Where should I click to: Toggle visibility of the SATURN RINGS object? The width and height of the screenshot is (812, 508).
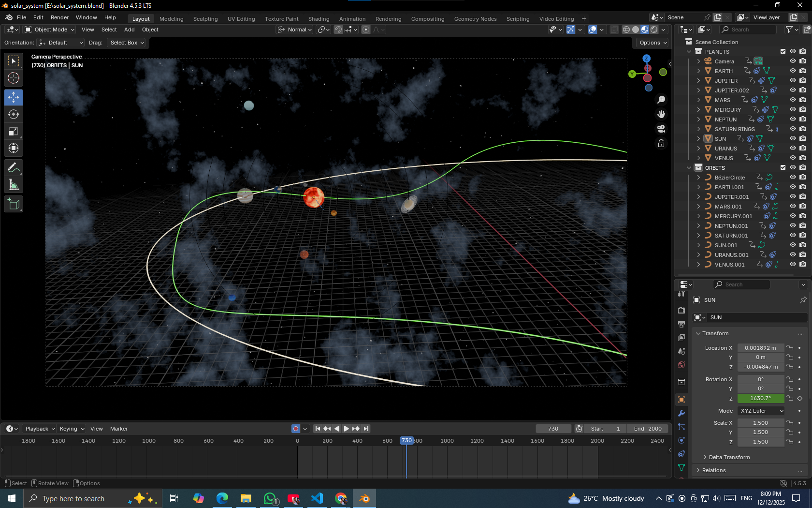(x=792, y=129)
